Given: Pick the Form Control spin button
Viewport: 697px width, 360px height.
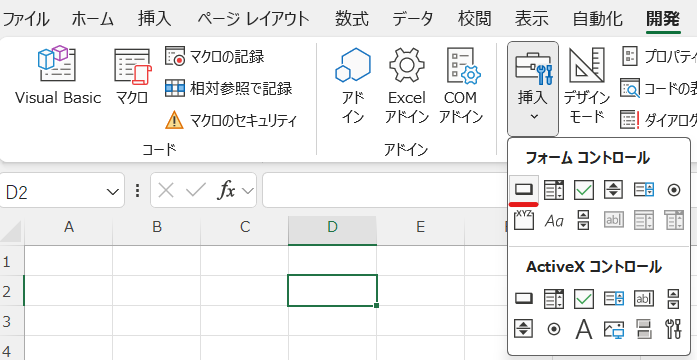Looking at the screenshot, I should (614, 190).
